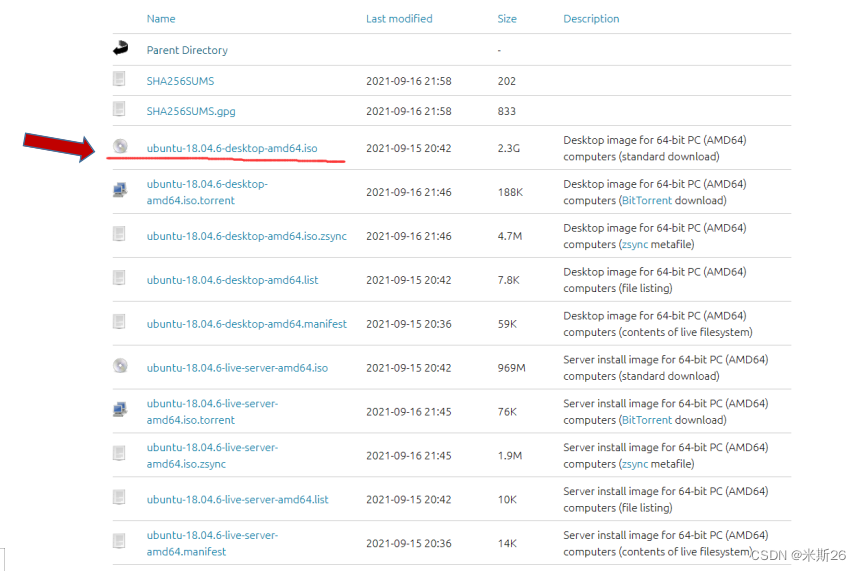Download ubuntu-18.04.6-live-server-amd64.iso

coord(237,368)
